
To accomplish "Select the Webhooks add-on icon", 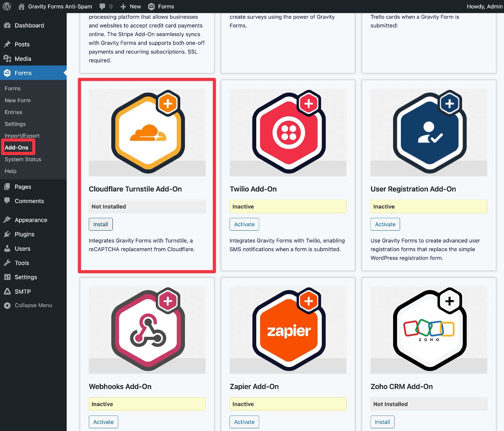I will click(x=147, y=329).
